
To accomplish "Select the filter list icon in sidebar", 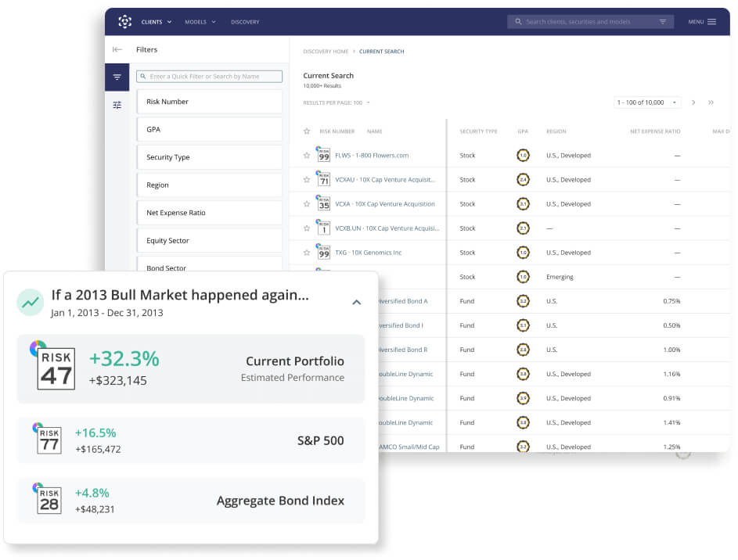I will 117,77.
